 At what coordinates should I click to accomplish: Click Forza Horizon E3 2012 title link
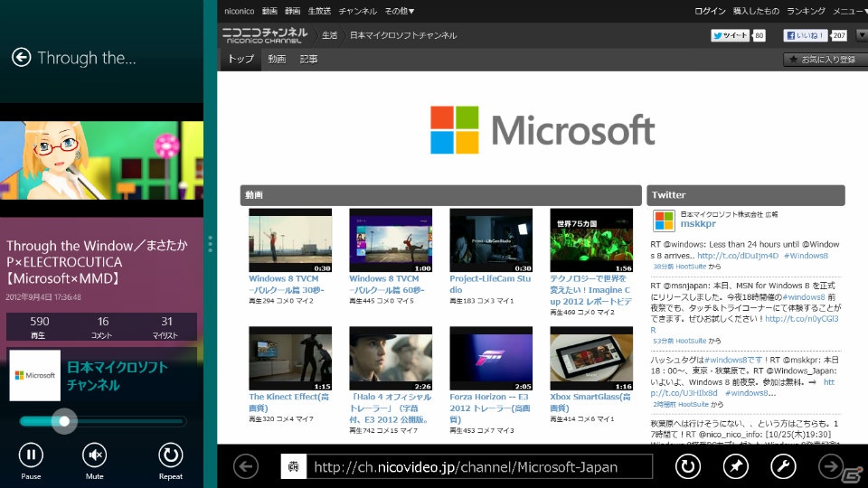489,408
